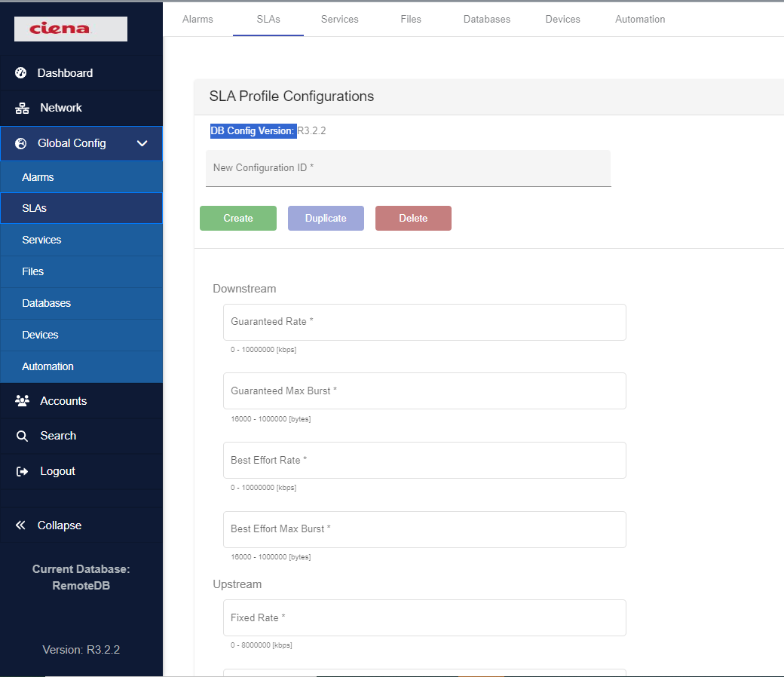The width and height of the screenshot is (784, 677).
Task: Switch to the Devices top tab
Action: (x=562, y=19)
